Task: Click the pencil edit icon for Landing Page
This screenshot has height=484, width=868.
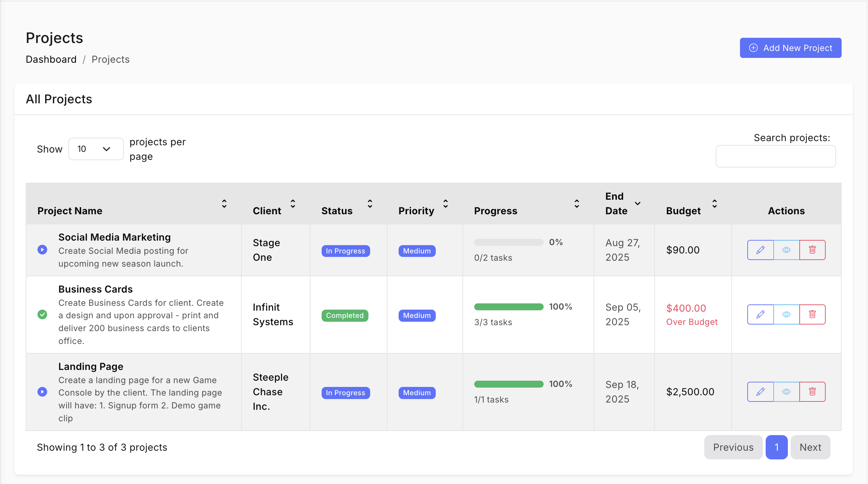Action: tap(760, 392)
